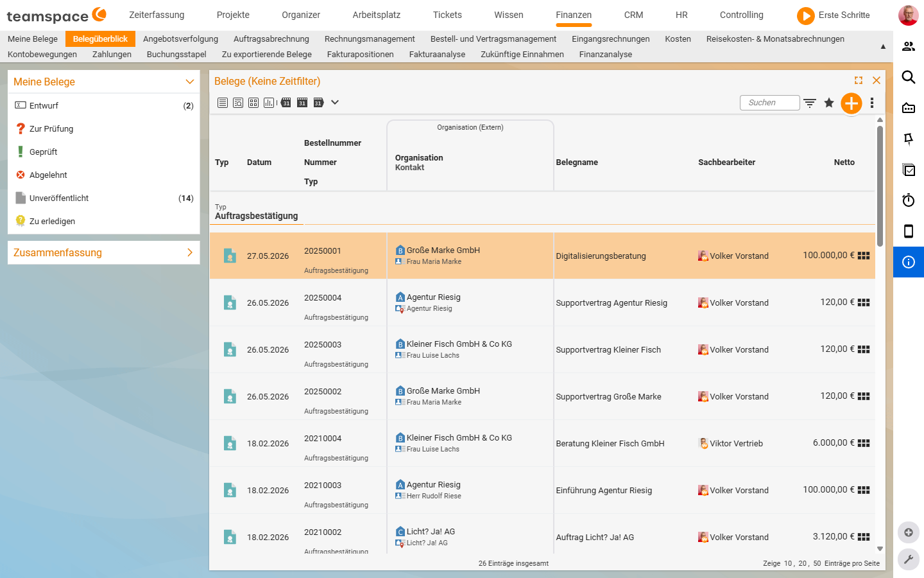Open the Projekte menu
Image resolution: width=924 pixels, height=578 pixels.
(x=233, y=15)
